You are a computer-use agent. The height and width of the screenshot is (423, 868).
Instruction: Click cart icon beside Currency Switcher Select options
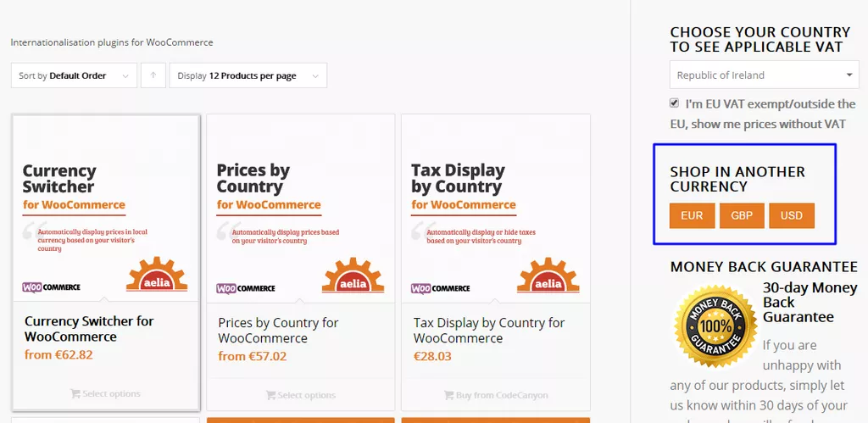tap(75, 393)
